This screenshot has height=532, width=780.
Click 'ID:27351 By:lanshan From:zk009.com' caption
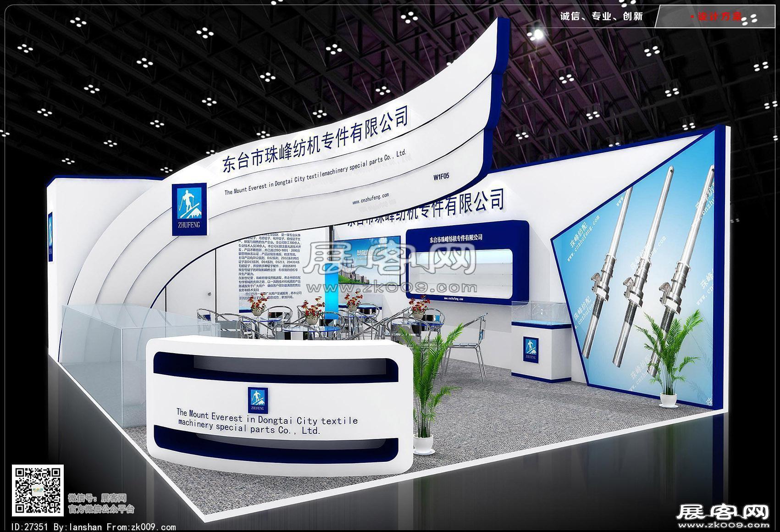tap(93, 527)
